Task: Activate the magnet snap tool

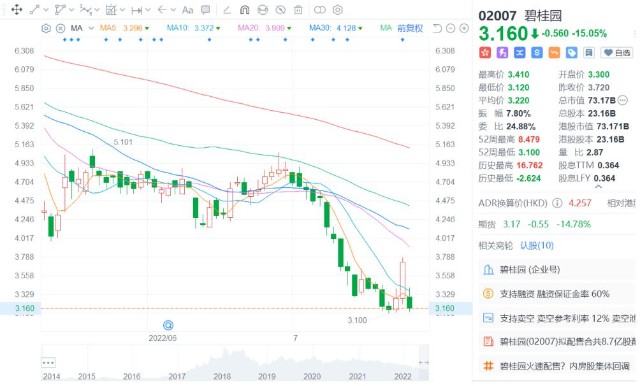Action: 244,10
